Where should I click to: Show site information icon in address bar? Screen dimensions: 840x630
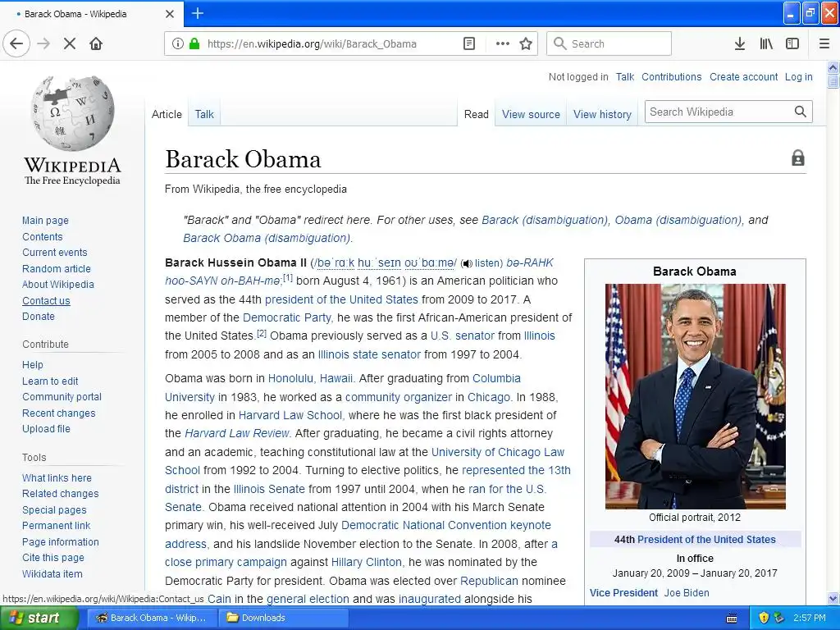[178, 44]
